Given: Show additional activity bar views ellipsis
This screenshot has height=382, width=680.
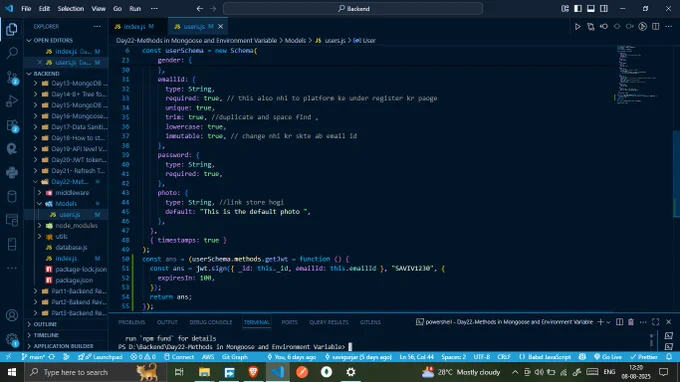Looking at the screenshot, I should [x=12, y=268].
